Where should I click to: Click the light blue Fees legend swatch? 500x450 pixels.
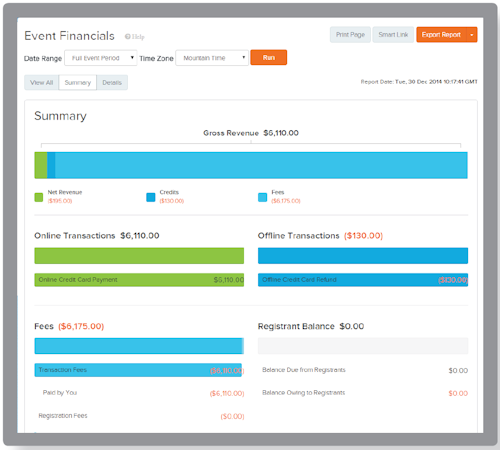pyautogui.click(x=262, y=197)
